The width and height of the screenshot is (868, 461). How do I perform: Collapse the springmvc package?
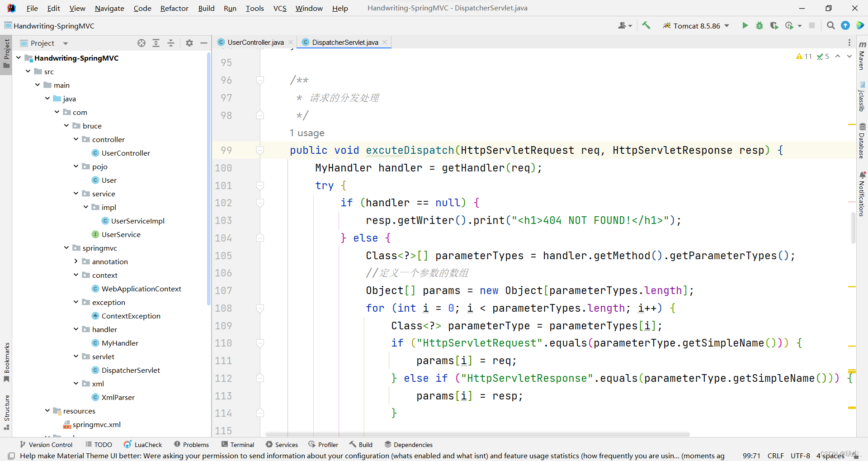[66, 248]
